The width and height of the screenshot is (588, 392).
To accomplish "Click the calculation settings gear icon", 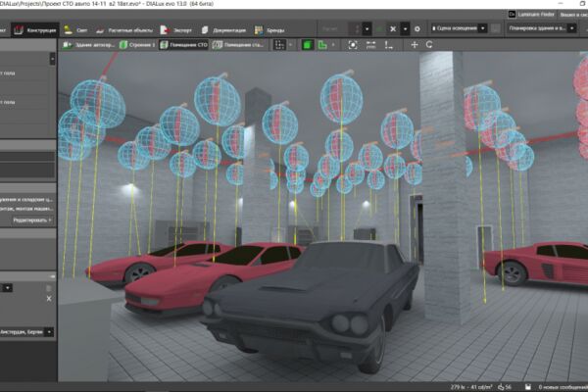I will (x=417, y=28).
